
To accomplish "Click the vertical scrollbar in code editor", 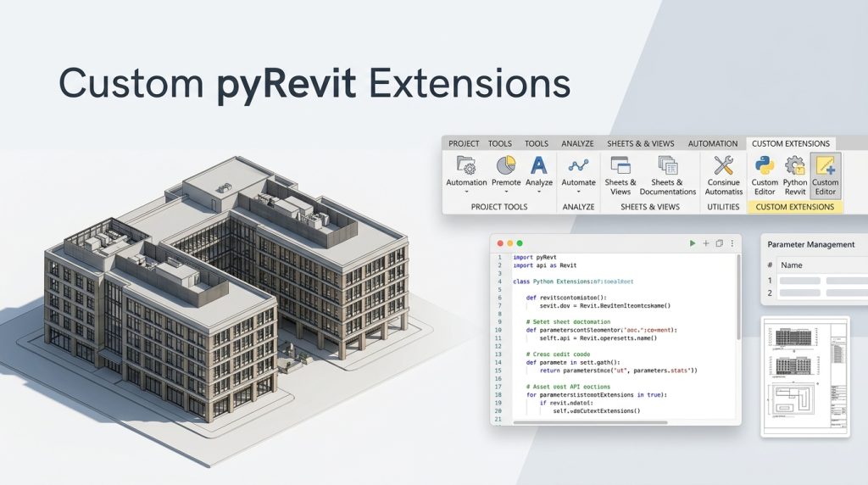I will pyautogui.click(x=738, y=299).
